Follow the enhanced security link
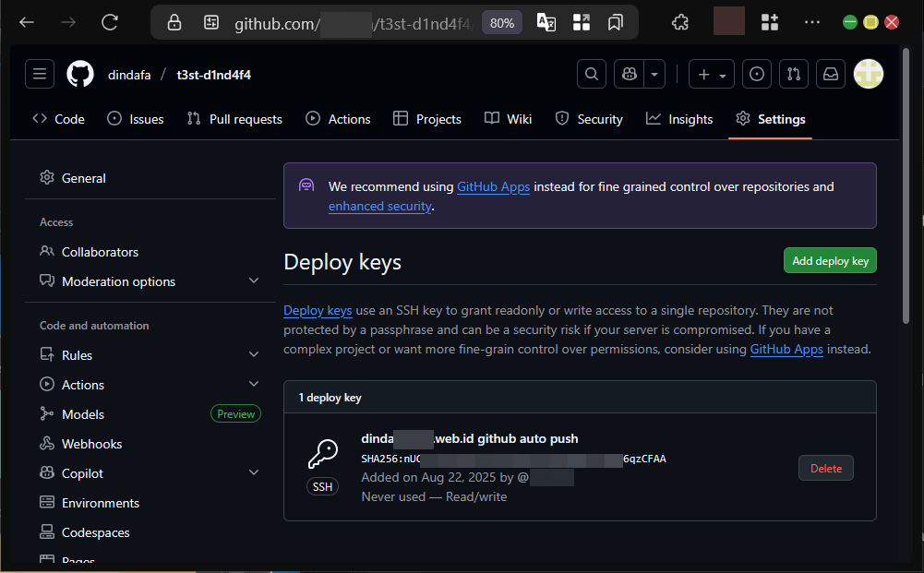Image resolution: width=924 pixels, height=573 pixels. (379, 207)
